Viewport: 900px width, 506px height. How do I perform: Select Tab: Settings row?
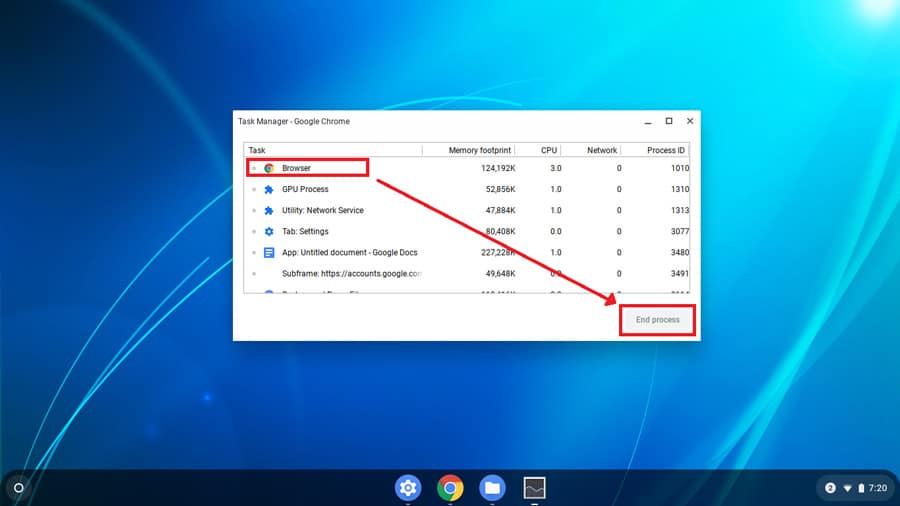click(467, 231)
